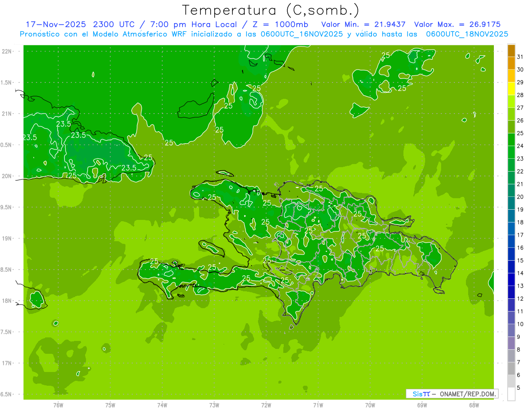Image resolution: width=532 pixels, height=411 pixels.
Task: Click the legend value "18"
Action: pos(520,223)
